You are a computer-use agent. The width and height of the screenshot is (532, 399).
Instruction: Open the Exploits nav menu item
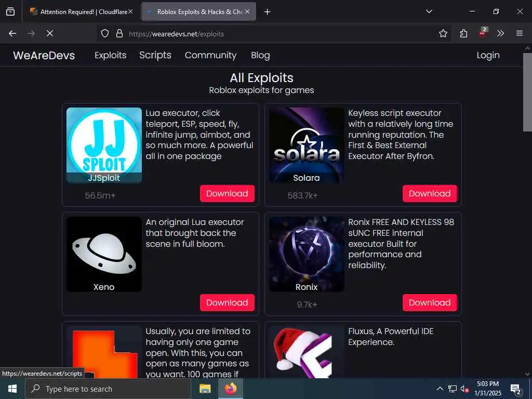pyautogui.click(x=111, y=55)
